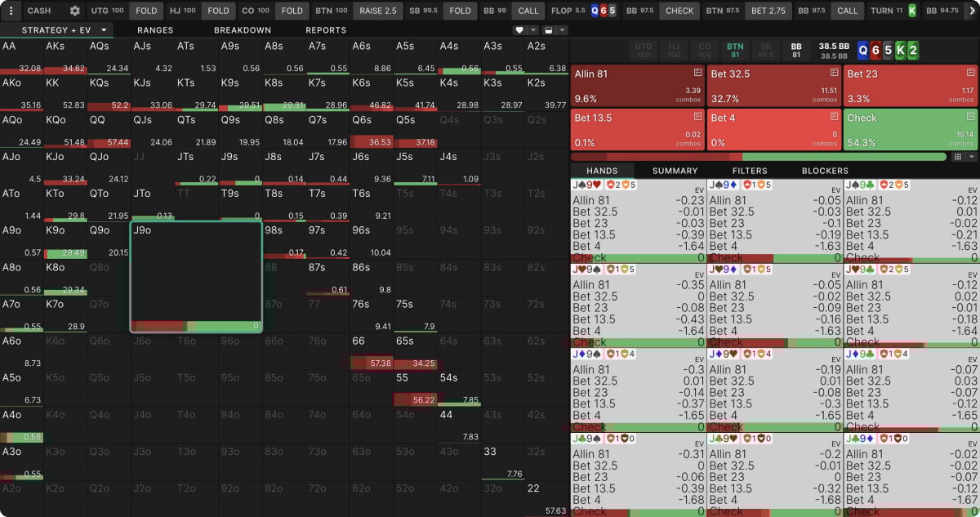Screen dimensions: 980x517
Task: Switch to the Breakdown tab
Action: 242,30
